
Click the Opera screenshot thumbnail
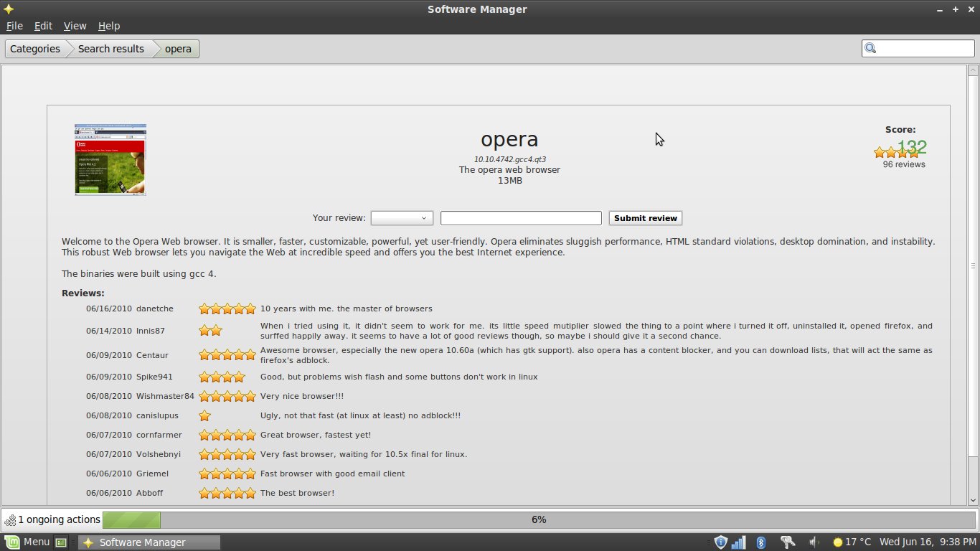coord(110,159)
